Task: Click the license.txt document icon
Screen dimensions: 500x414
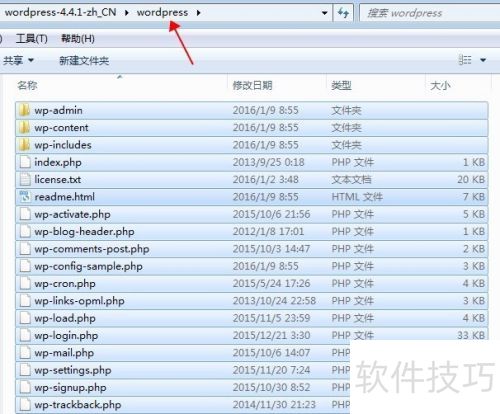Action: (25, 179)
